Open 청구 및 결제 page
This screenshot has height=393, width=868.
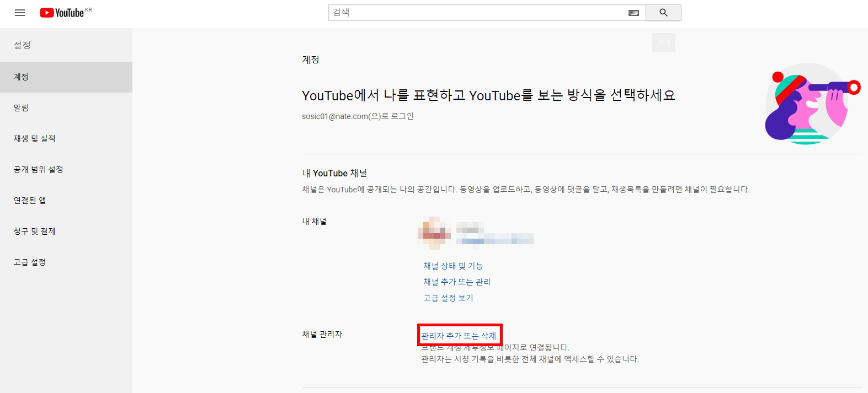(x=66, y=232)
